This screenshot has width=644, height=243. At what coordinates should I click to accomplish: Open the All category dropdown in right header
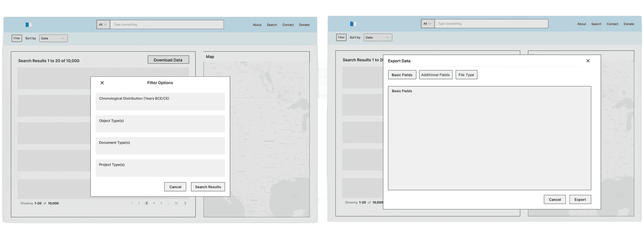click(x=427, y=24)
